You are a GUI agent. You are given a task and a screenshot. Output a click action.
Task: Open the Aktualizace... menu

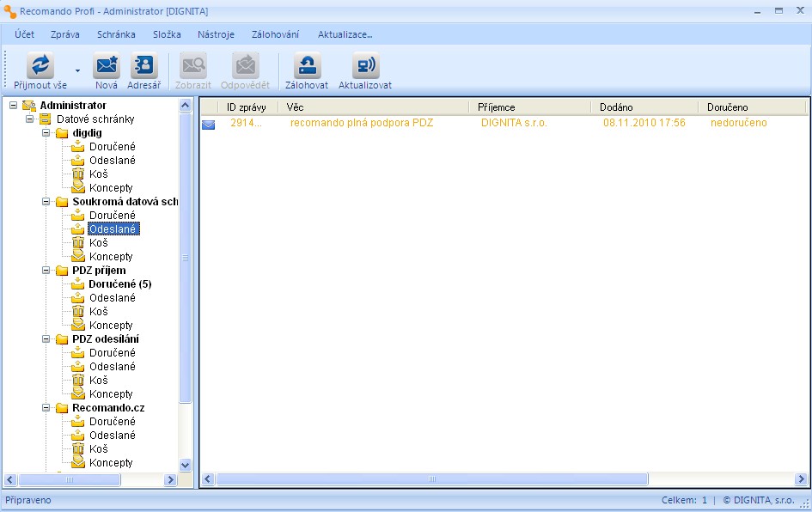point(345,34)
